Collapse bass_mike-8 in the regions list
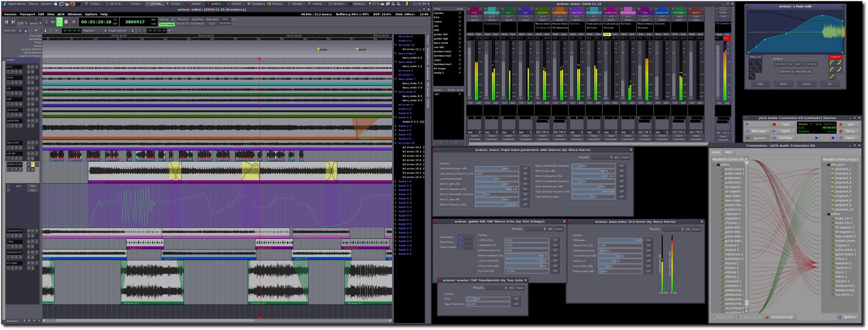868x330 pixels. coord(395,92)
